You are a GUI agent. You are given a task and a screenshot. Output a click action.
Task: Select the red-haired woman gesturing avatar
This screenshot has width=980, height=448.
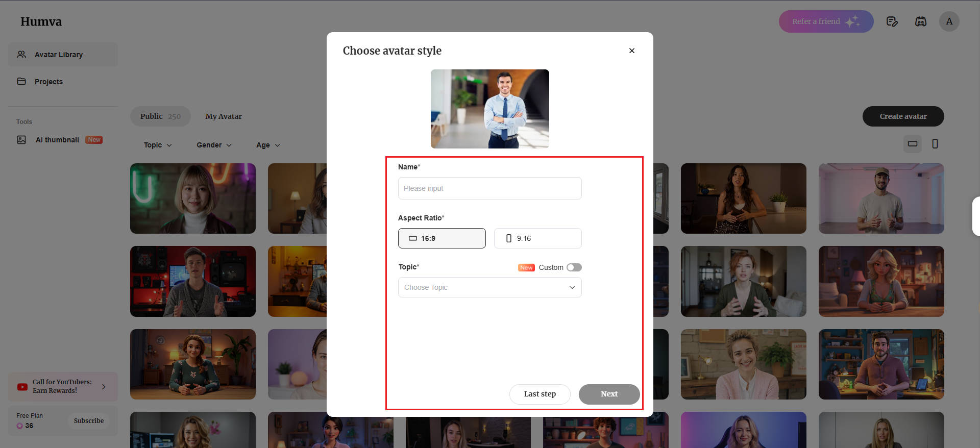tap(744, 281)
